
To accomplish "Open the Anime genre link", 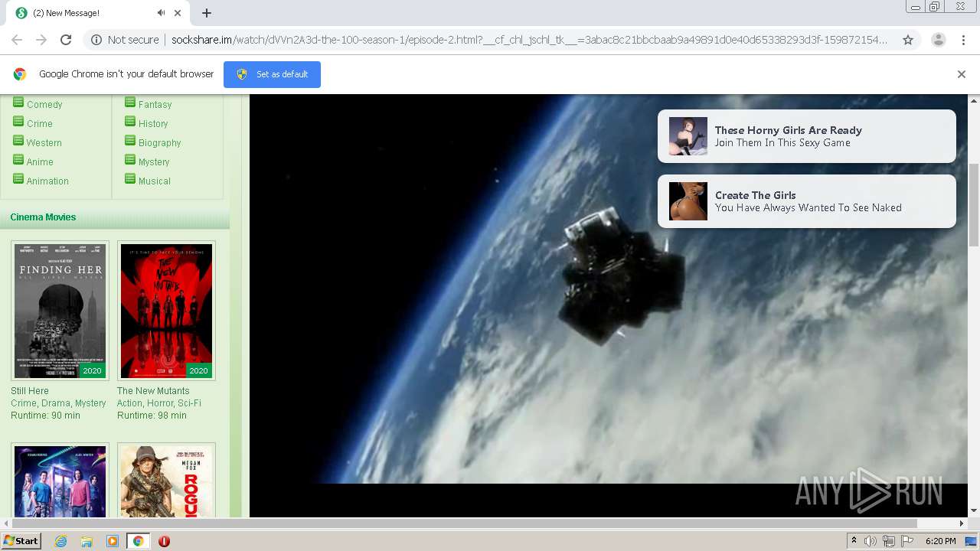I will point(40,162).
